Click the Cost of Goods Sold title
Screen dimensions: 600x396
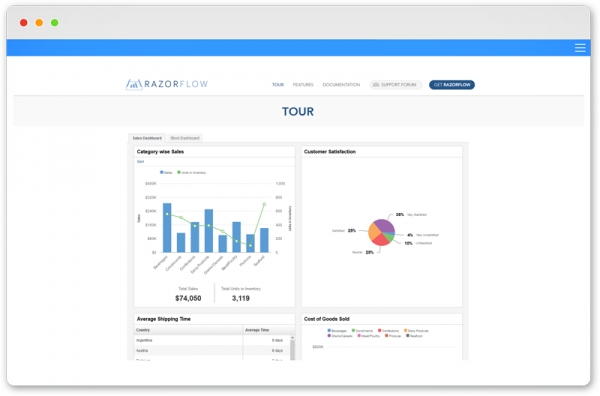click(326, 319)
